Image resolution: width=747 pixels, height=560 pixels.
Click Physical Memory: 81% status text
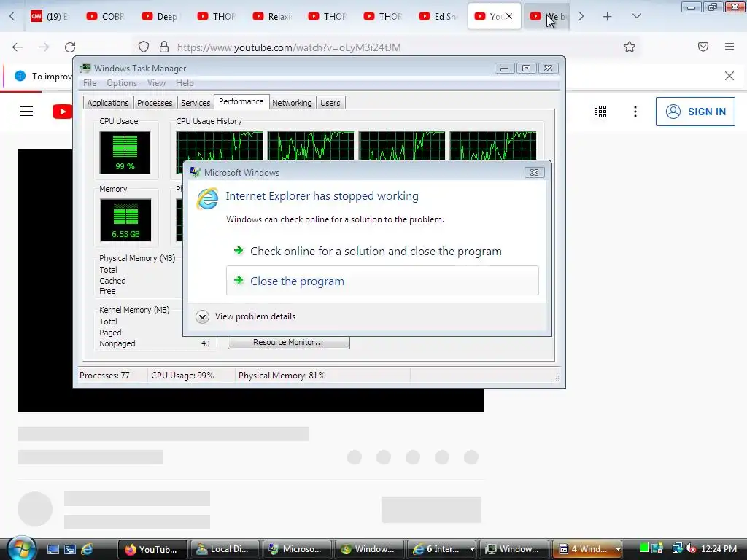[x=282, y=376]
